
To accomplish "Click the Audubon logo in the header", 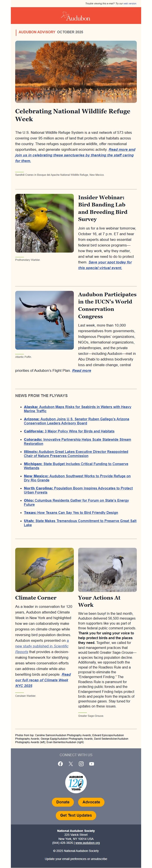I will 76,17.
